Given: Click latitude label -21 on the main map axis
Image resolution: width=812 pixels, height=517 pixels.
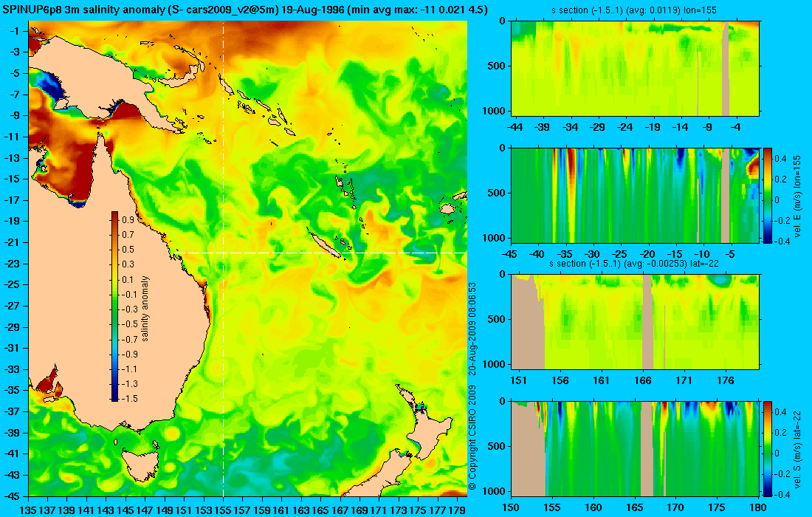Looking at the screenshot, I should [13, 242].
